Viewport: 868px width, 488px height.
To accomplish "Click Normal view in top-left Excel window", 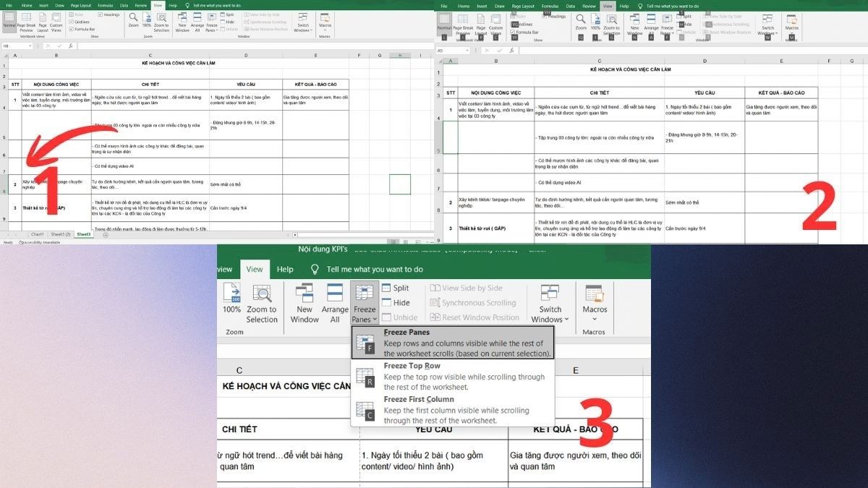I will 9,22.
